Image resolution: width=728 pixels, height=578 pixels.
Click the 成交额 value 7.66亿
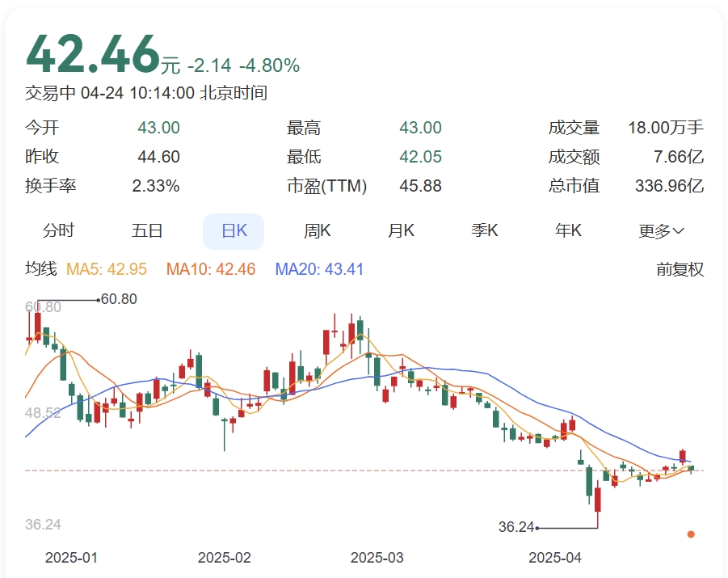[x=679, y=157]
